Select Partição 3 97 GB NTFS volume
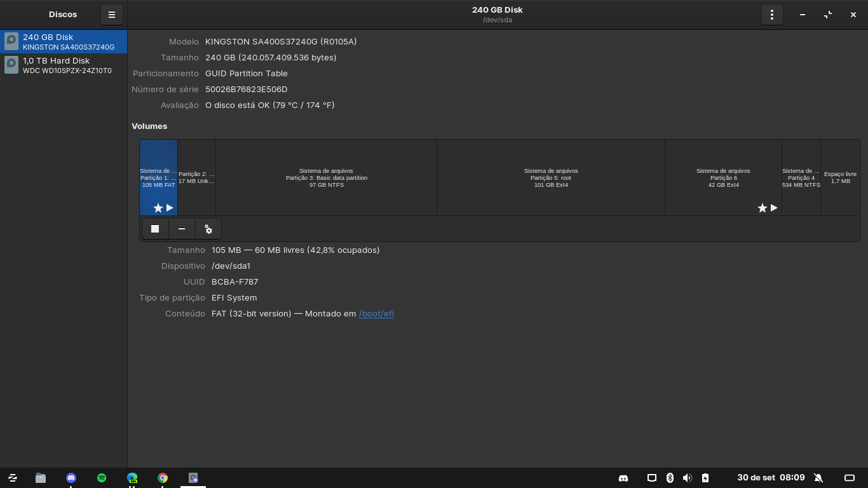The height and width of the screenshot is (488, 868). pyautogui.click(x=326, y=178)
